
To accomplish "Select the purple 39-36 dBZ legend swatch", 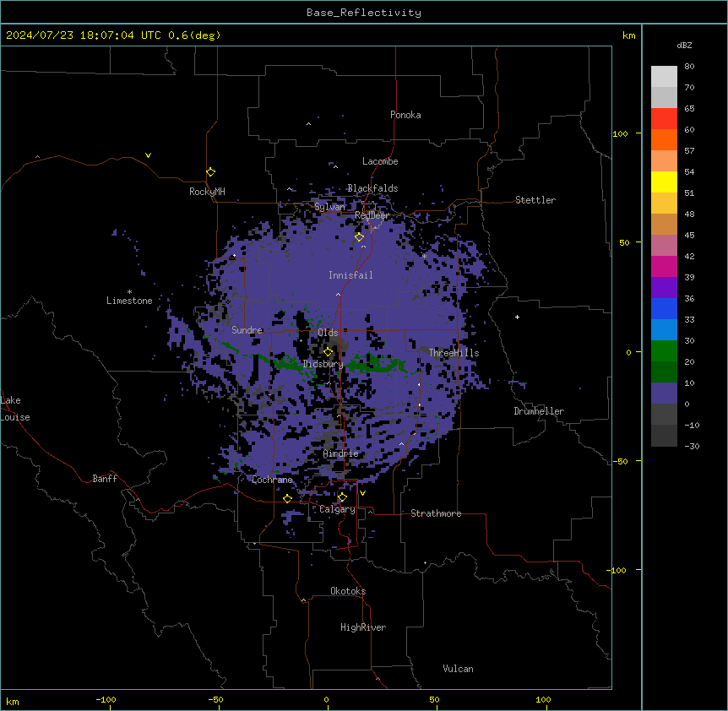I will pyautogui.click(x=664, y=288).
